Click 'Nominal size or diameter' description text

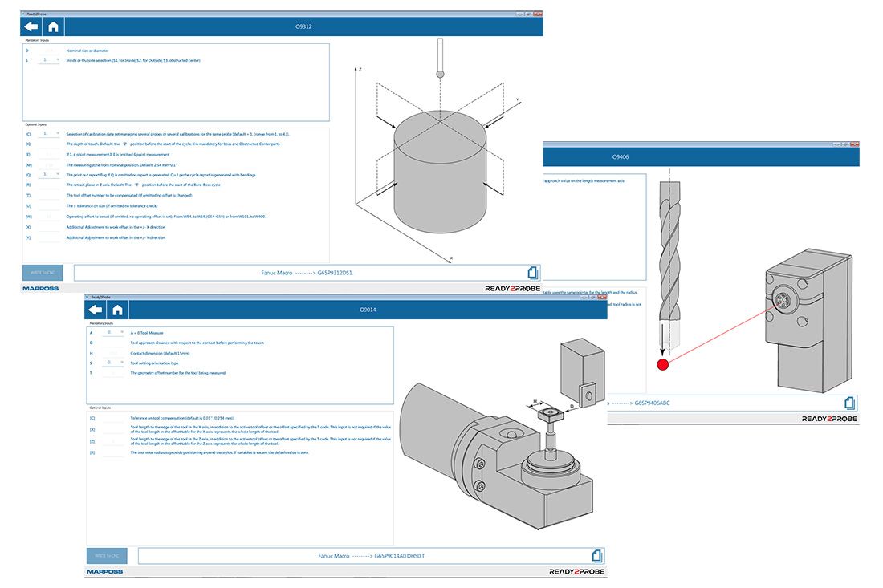click(87, 51)
